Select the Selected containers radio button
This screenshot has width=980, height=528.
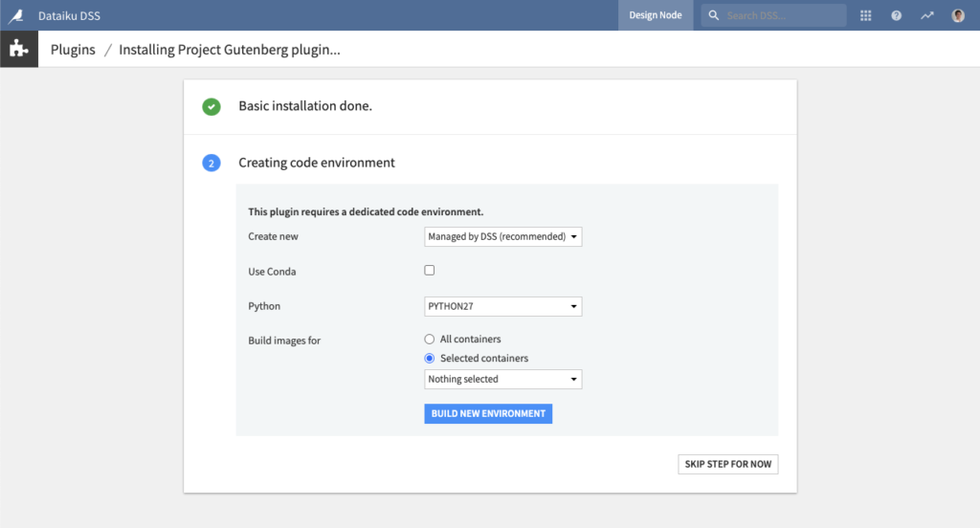(430, 359)
